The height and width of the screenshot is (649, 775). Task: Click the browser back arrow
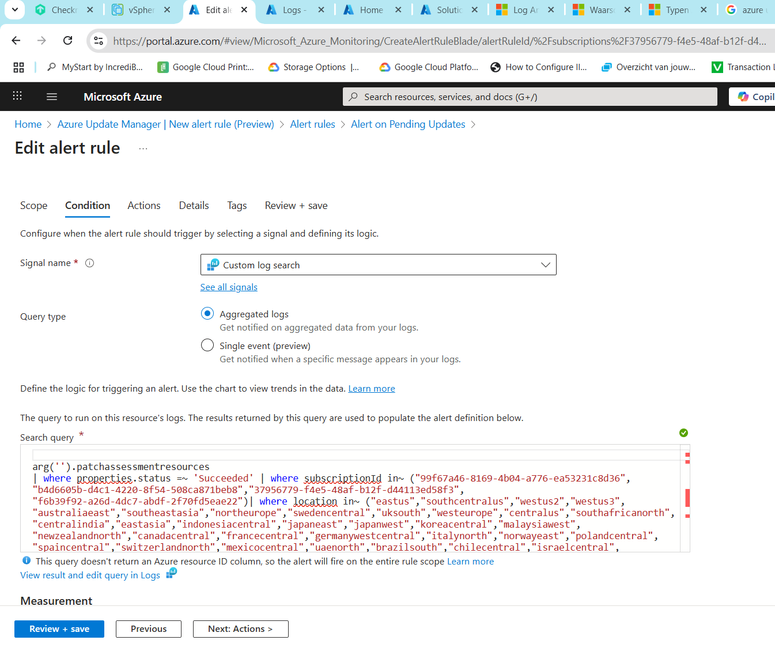[16, 41]
